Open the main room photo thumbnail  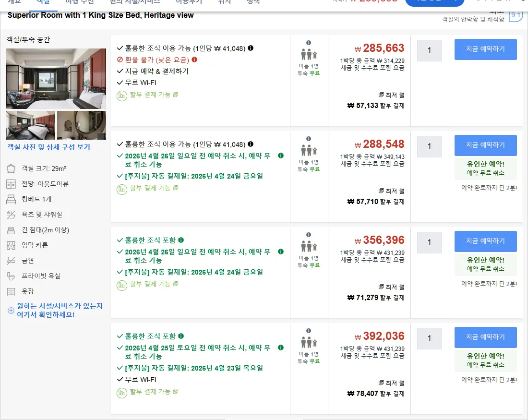click(x=56, y=78)
